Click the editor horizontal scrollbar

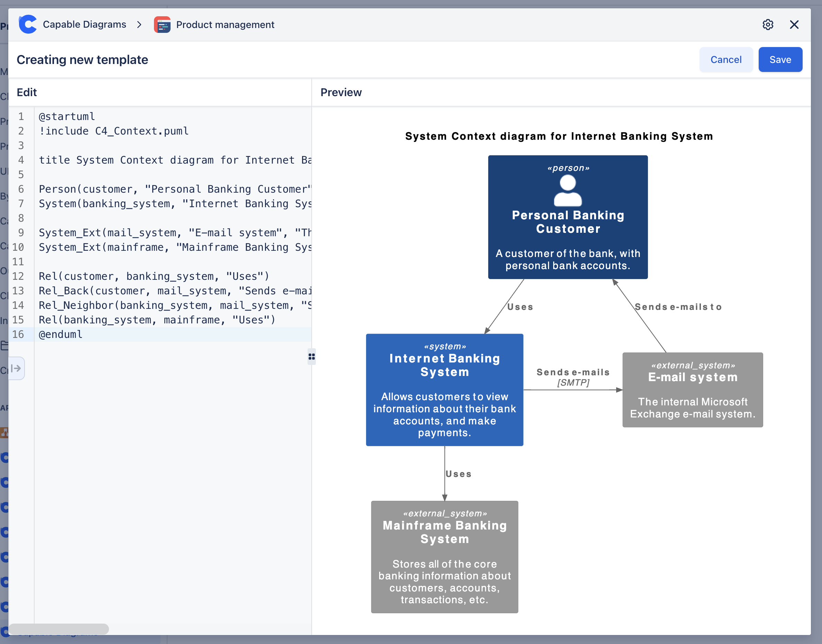point(59,628)
